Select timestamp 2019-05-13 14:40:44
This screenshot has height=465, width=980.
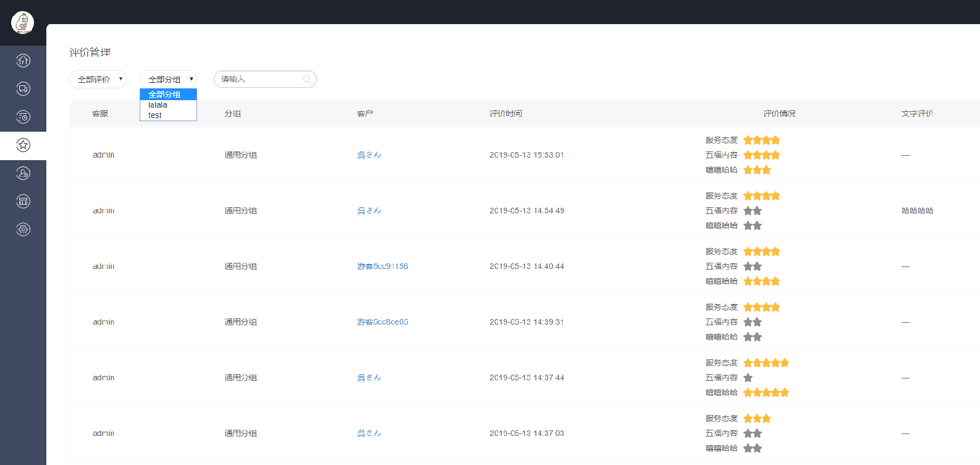[526, 267]
